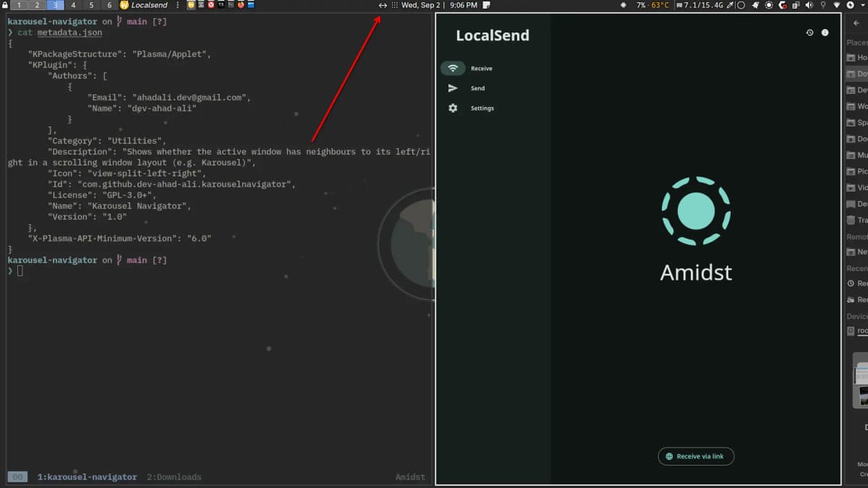Screen dimensions: 868x488
Task: Open notifications bell in system tray
Action: [x=755, y=5]
